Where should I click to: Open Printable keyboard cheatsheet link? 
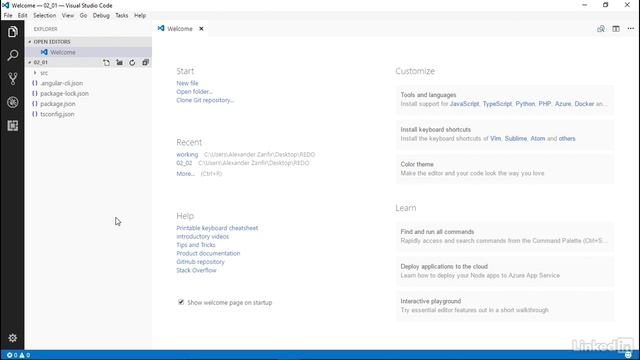click(x=217, y=228)
